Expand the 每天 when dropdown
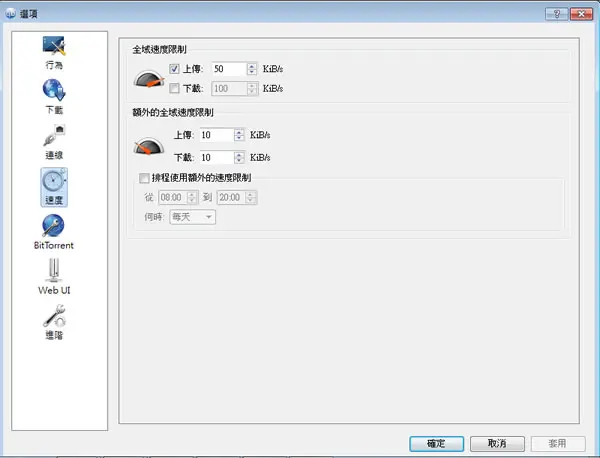Viewport: 600px width, 458px height. pyautogui.click(x=192, y=217)
